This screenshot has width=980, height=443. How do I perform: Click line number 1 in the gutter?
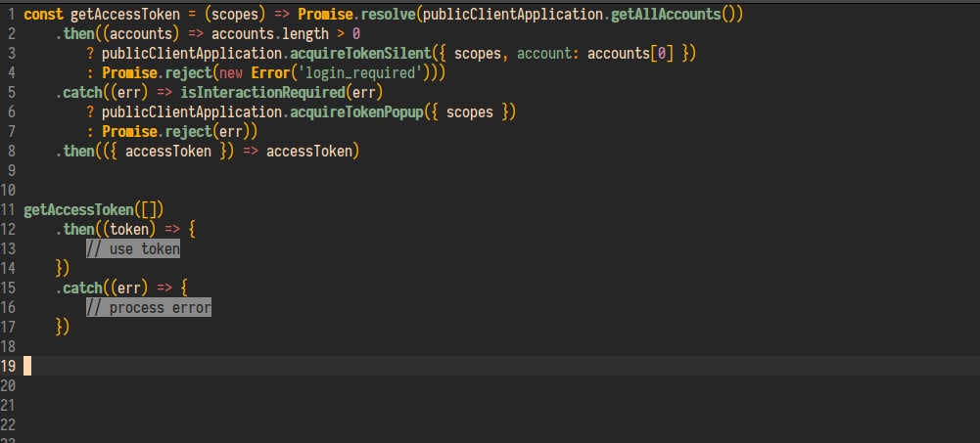(11, 15)
